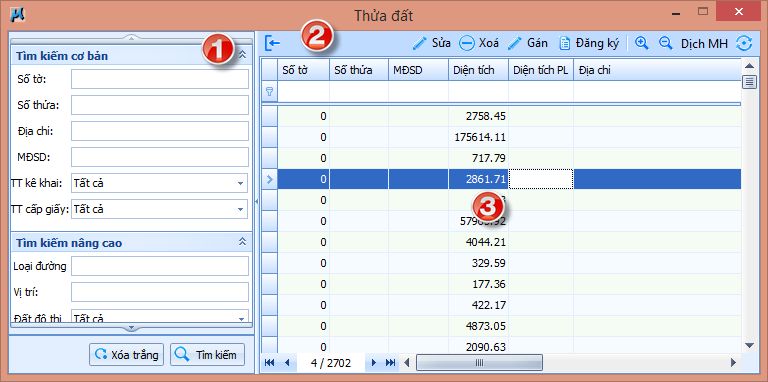Click the Số thửa column header
768x382 pixels.
(x=359, y=70)
